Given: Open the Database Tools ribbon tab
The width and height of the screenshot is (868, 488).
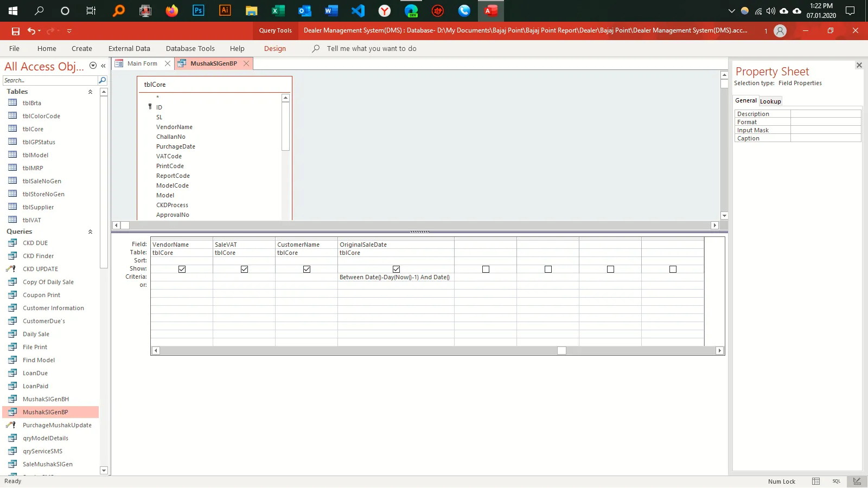Looking at the screenshot, I should [x=190, y=48].
